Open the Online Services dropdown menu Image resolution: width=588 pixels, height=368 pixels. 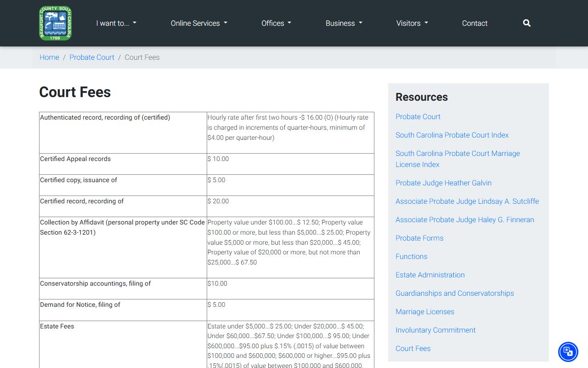(x=199, y=23)
